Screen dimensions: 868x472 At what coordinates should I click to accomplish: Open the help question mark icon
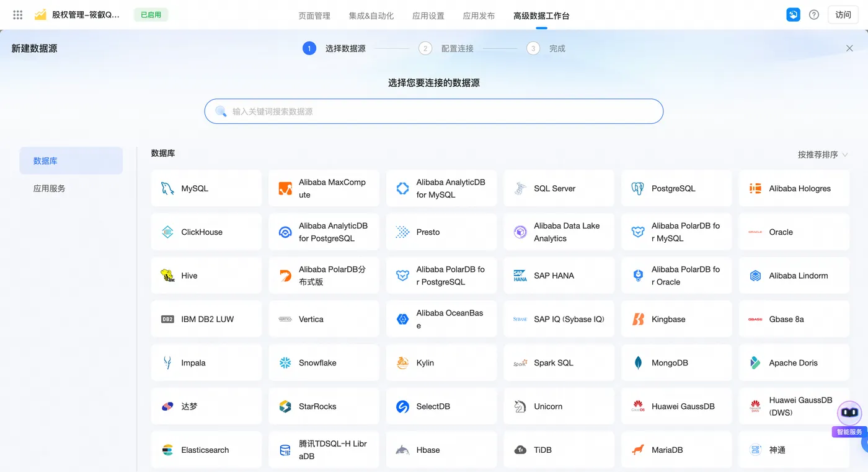(814, 15)
